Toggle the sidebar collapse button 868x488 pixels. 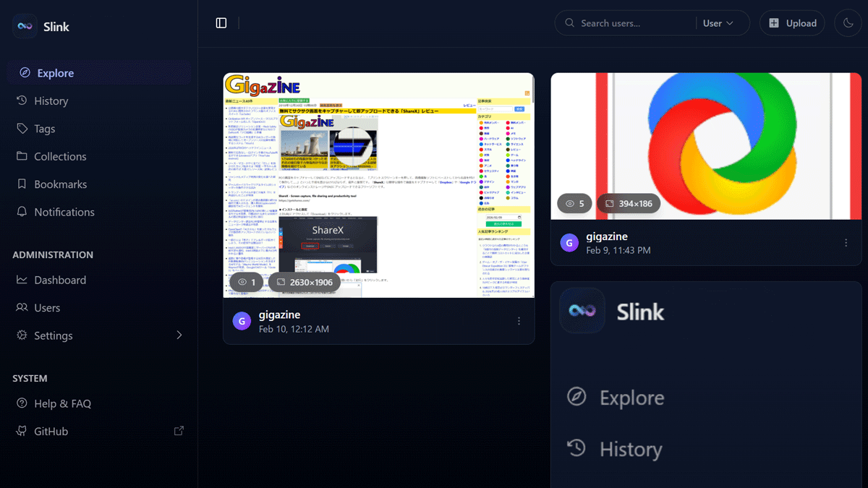[x=221, y=23]
